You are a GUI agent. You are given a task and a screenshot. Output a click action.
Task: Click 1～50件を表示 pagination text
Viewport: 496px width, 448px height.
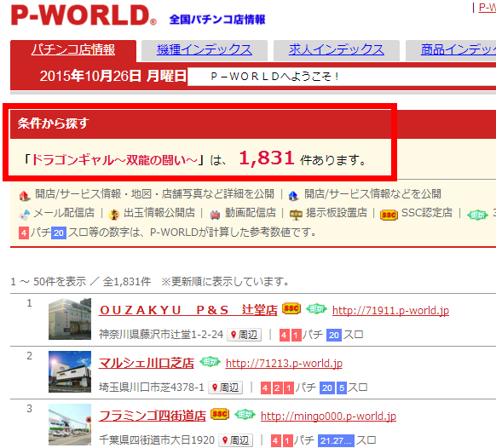[x=49, y=281]
